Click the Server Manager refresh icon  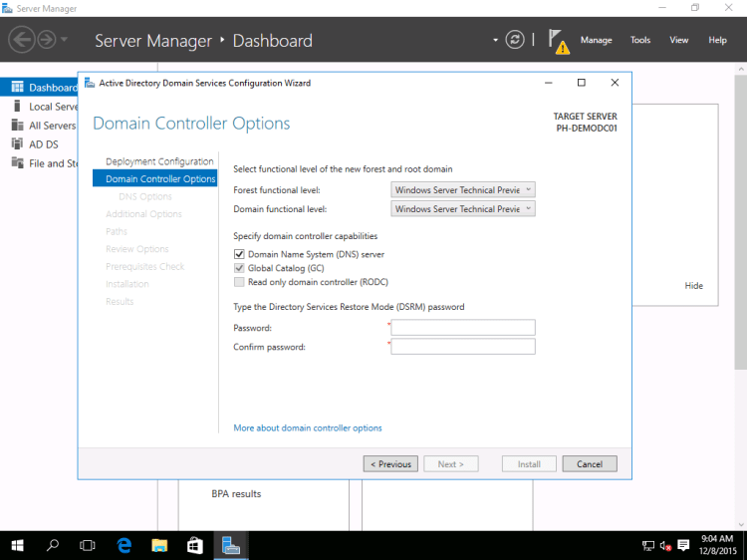515,40
